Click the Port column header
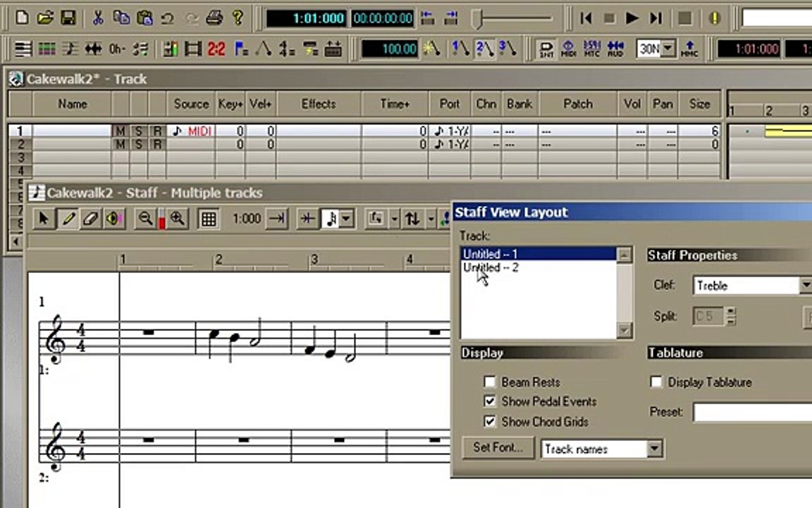The height and width of the screenshot is (508, 812). tap(450, 104)
